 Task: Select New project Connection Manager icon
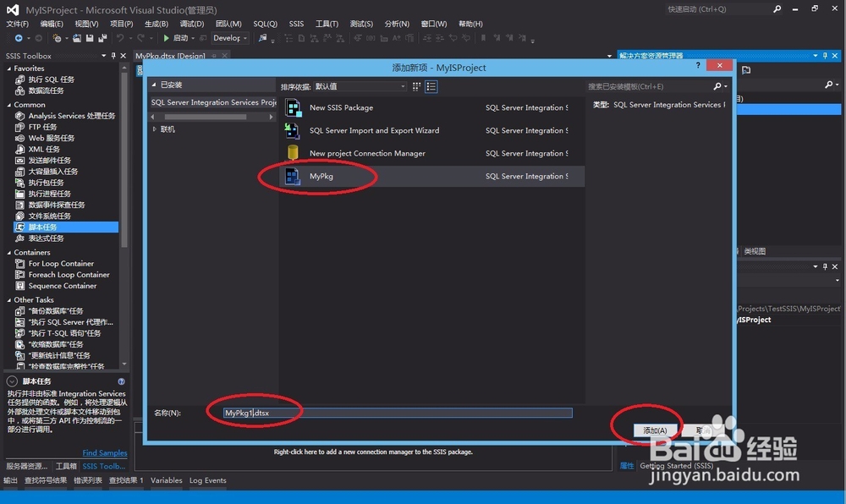tap(293, 153)
